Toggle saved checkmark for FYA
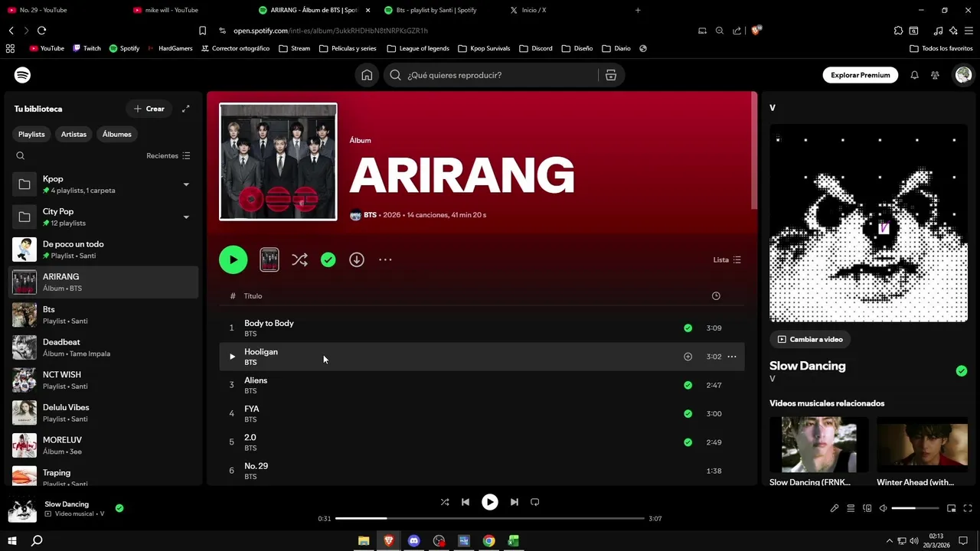Image resolution: width=980 pixels, height=551 pixels. (688, 413)
